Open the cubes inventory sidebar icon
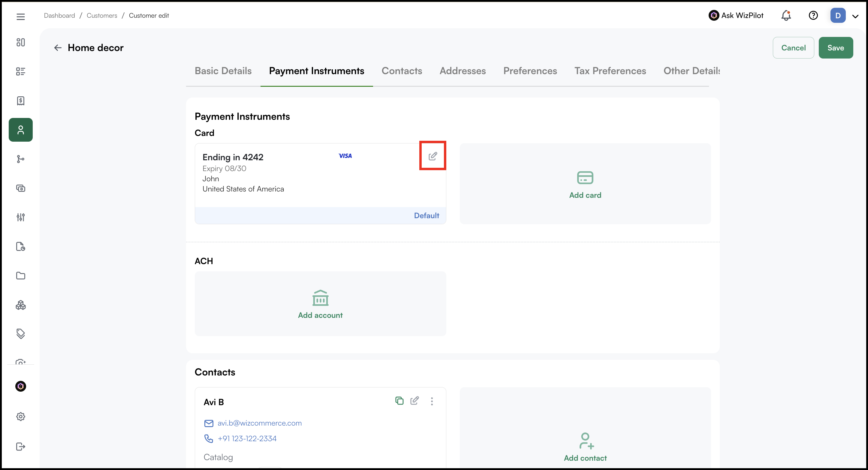This screenshot has height=470, width=868. click(x=20, y=305)
